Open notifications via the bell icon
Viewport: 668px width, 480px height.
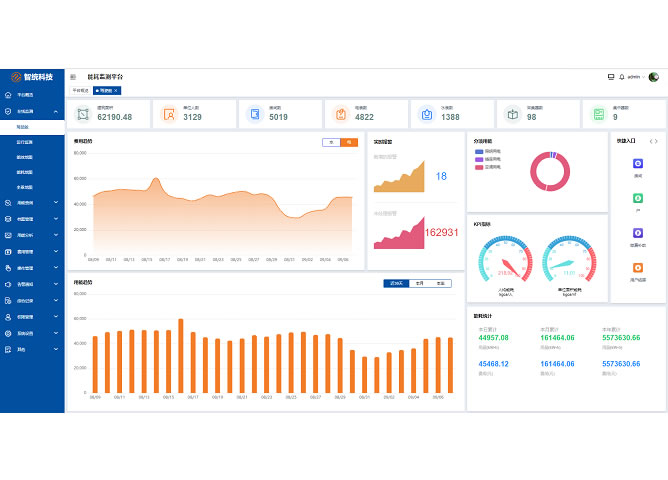click(x=622, y=76)
